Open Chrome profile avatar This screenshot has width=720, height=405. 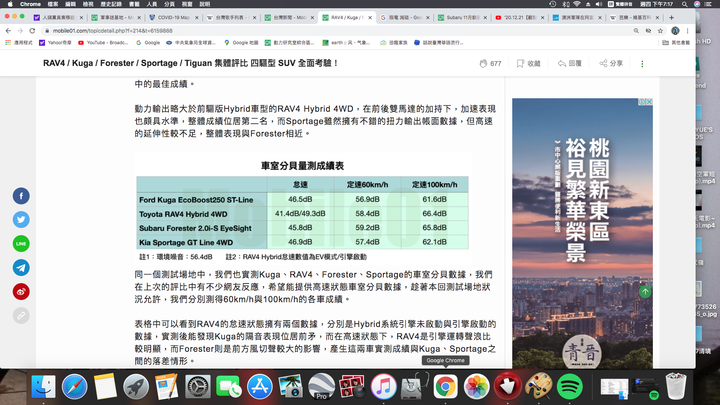click(x=675, y=31)
